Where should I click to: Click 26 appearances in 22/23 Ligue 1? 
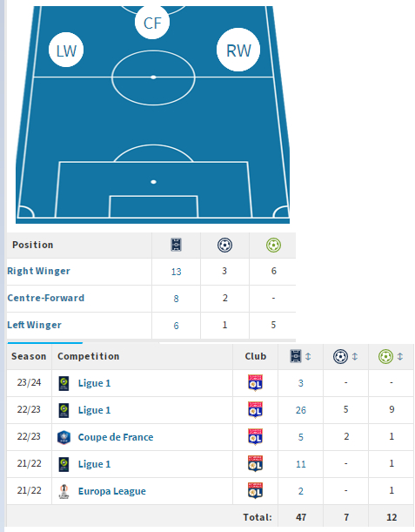pos(301,410)
